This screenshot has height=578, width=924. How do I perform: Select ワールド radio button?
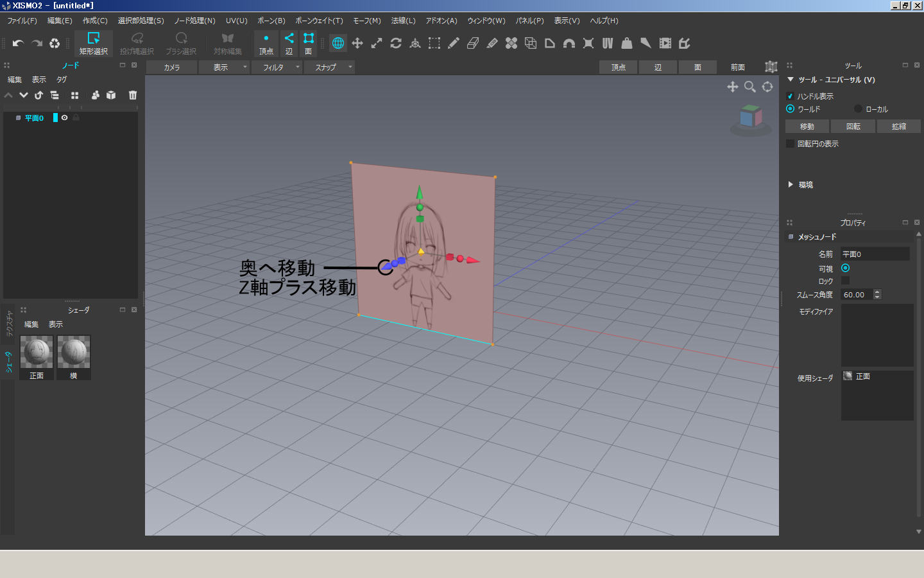(x=790, y=109)
